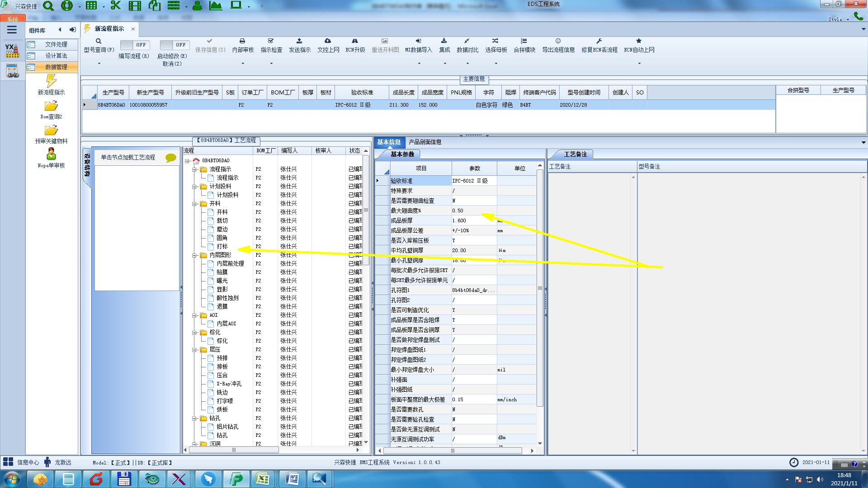Viewport: 868px width, 488px height.
Task: Click the 修复ECN丢流程 wrench icon
Action: click(599, 41)
